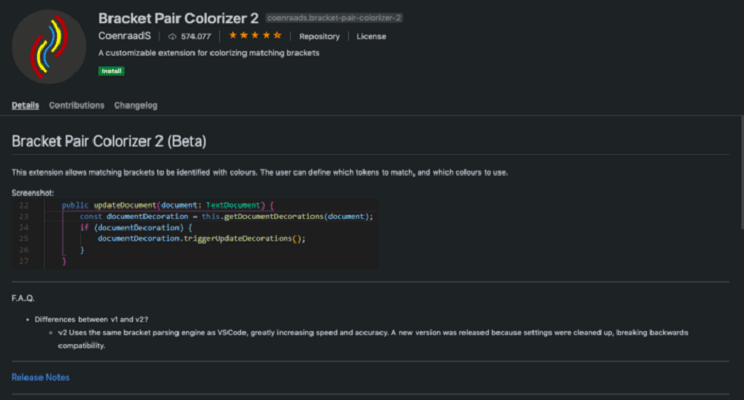Click the description 'A customizable extension for colorizing matching brackets'
The width and height of the screenshot is (744, 400).
[209, 53]
